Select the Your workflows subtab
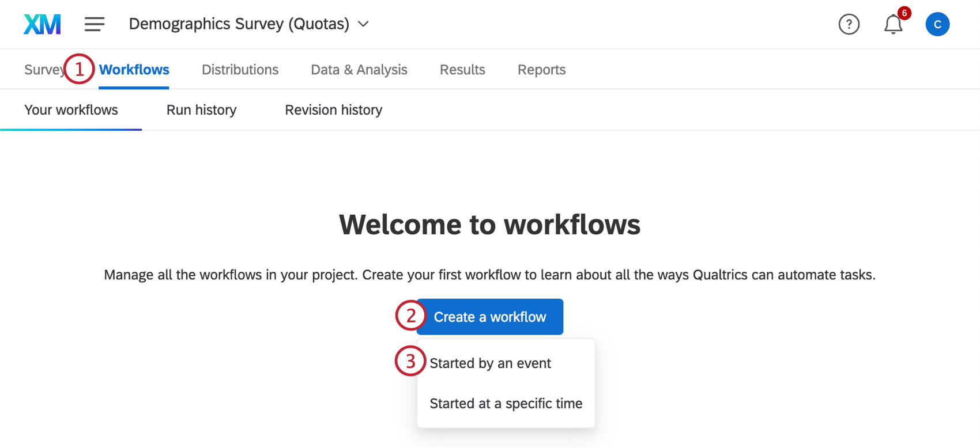This screenshot has height=448, width=980. click(71, 109)
